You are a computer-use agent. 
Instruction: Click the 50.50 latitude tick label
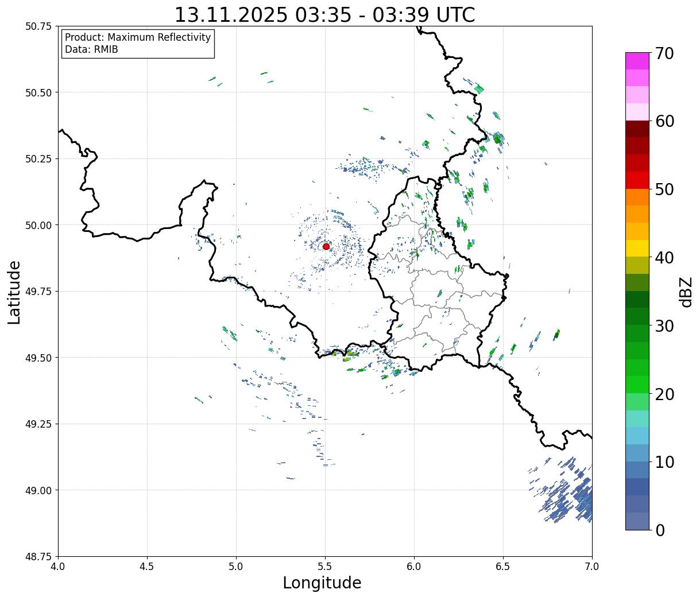(38, 92)
